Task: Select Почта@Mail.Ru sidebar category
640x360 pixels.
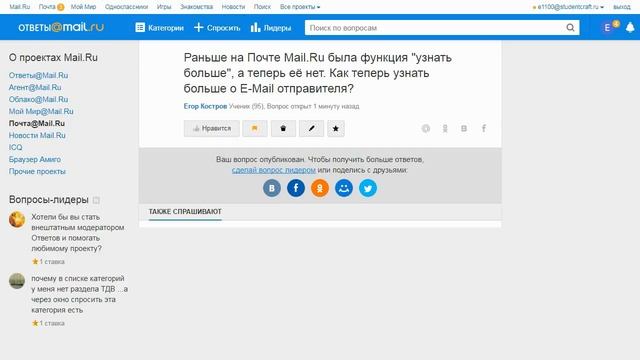Action: pos(37,123)
